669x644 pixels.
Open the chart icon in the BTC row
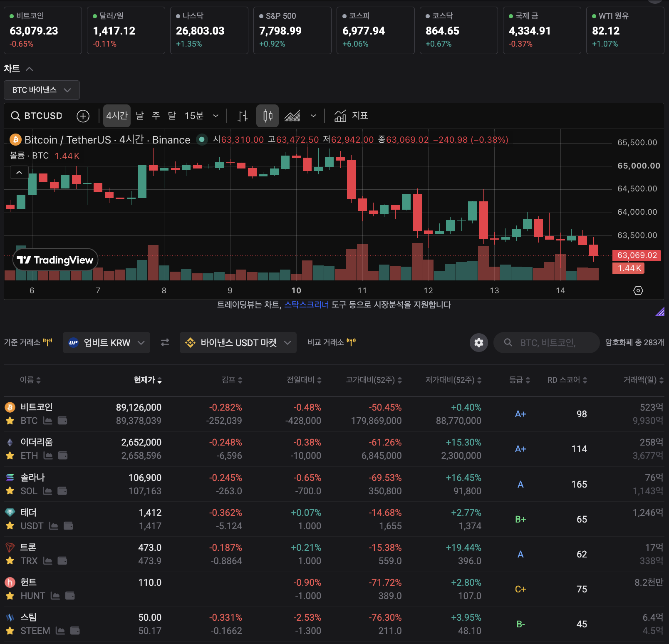coord(48,421)
